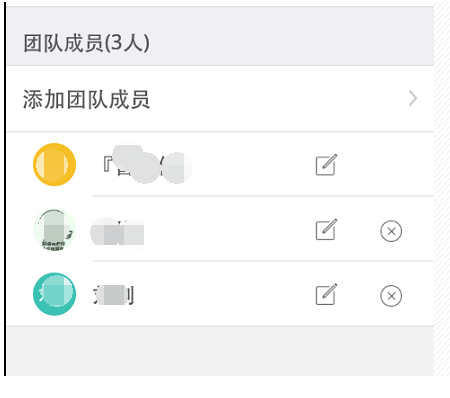Edit the first team member's entry
Screen dimensions: 450x398
[326, 165]
